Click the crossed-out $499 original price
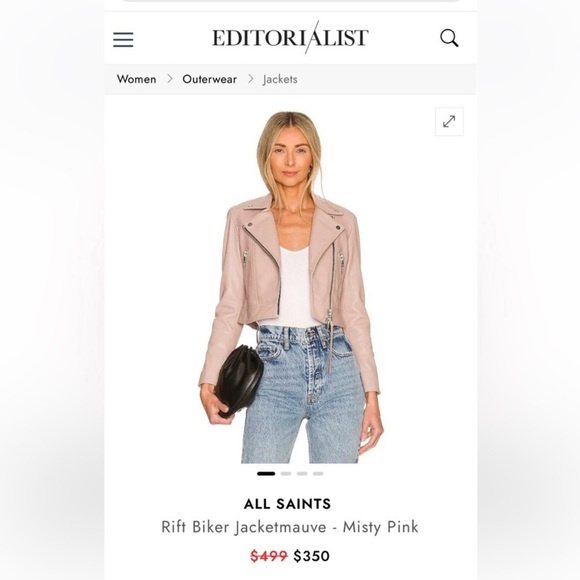 269,556
